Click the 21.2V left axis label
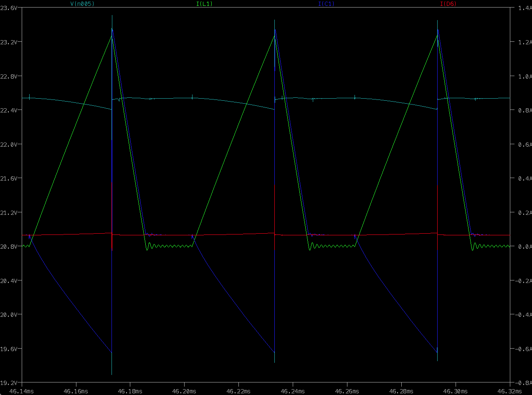Screen dimensions: 532x395 [8, 212]
